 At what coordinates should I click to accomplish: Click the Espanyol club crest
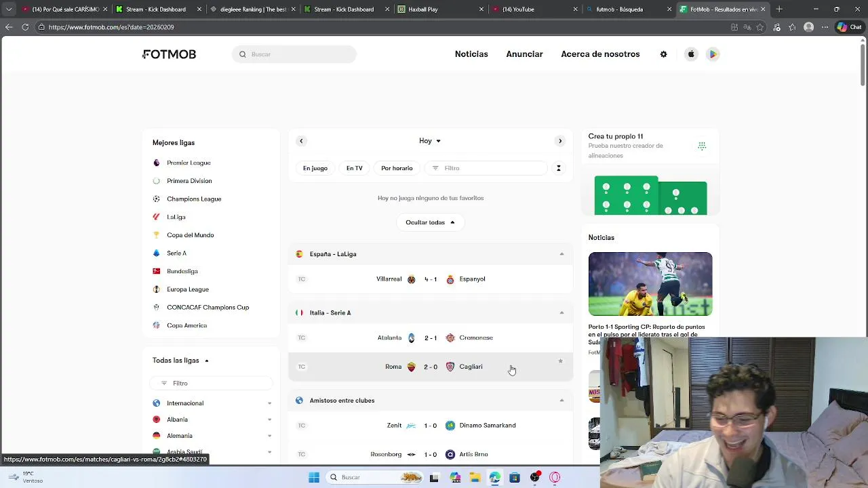450,279
